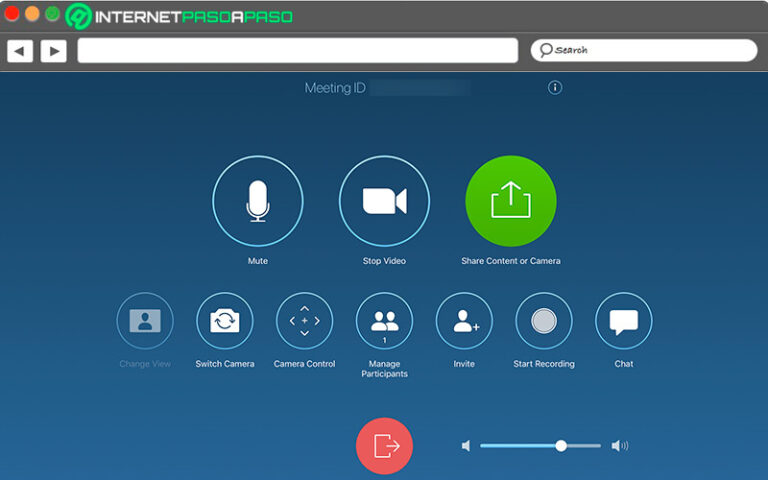Click the loud volume speaker icon
768x480 pixels.
coord(620,446)
